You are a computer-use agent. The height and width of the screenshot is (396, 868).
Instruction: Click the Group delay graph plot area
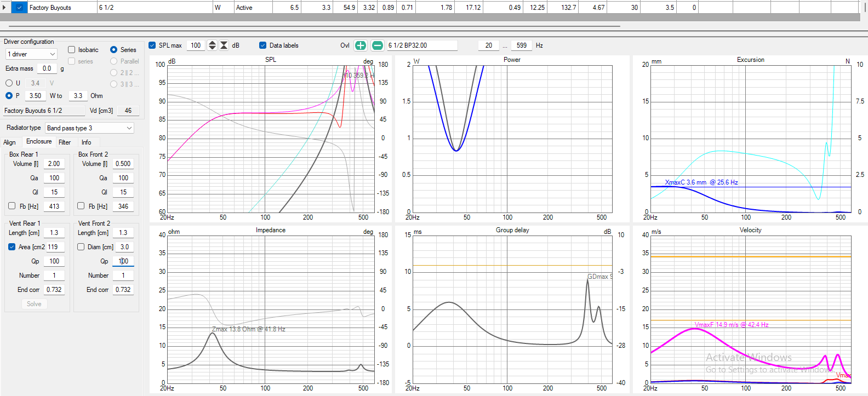coord(512,309)
